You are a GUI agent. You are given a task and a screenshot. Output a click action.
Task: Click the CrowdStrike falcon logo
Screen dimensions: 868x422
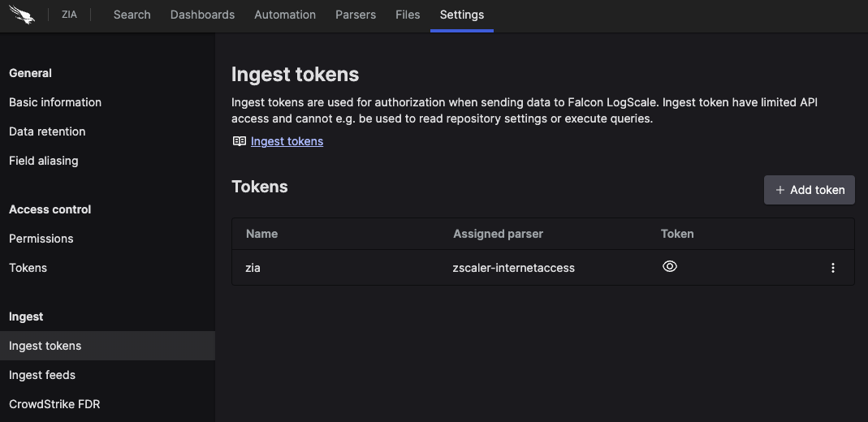tap(22, 15)
